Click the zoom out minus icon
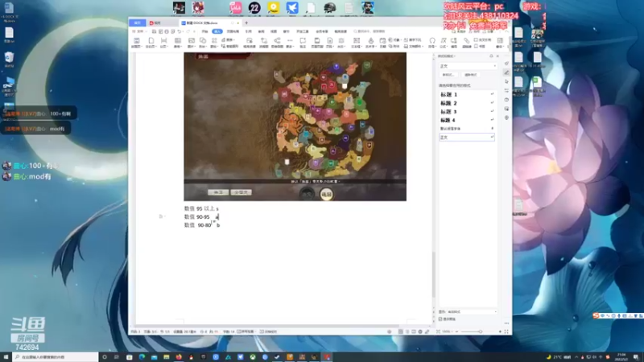The height and width of the screenshot is (362, 644). point(456,331)
